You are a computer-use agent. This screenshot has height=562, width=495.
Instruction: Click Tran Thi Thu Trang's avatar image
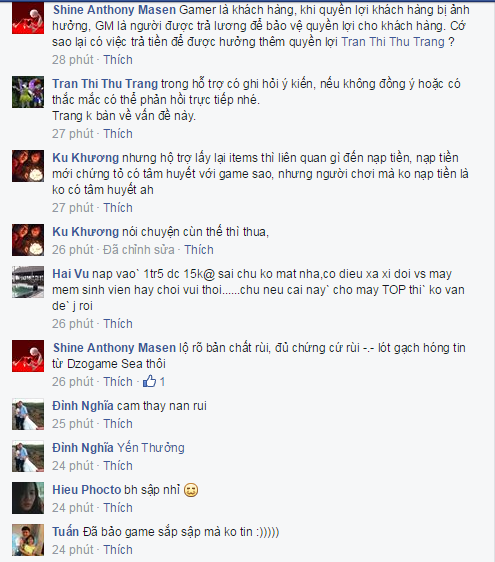[28, 92]
